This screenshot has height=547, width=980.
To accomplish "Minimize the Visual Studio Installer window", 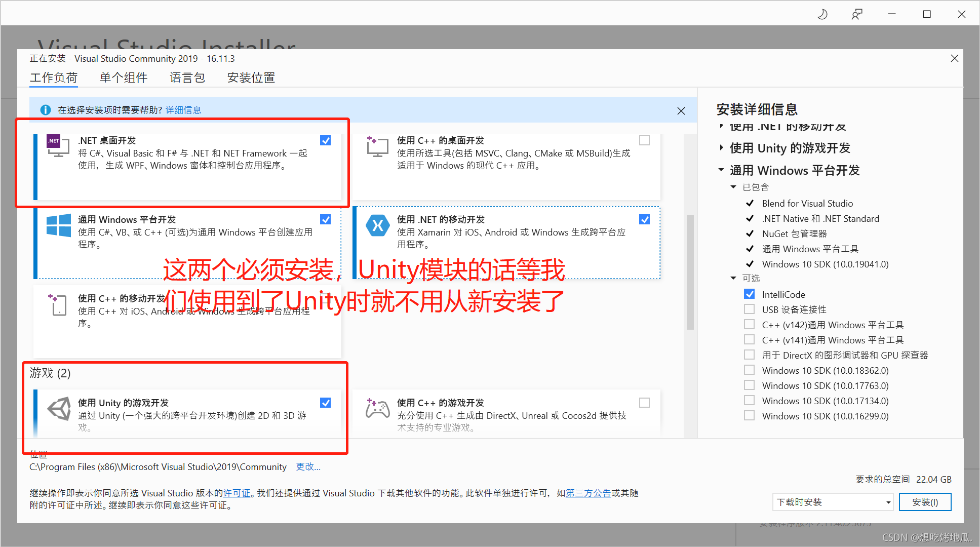I will tap(892, 14).
